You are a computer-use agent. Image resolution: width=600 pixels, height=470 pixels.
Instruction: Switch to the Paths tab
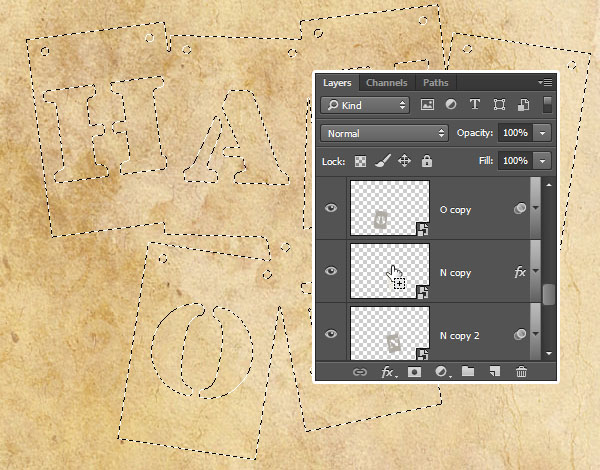pos(436,83)
